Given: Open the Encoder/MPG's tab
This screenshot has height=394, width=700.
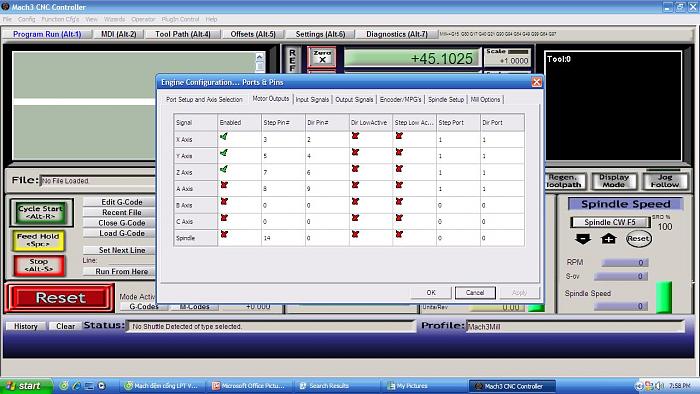Looking at the screenshot, I should (x=400, y=100).
